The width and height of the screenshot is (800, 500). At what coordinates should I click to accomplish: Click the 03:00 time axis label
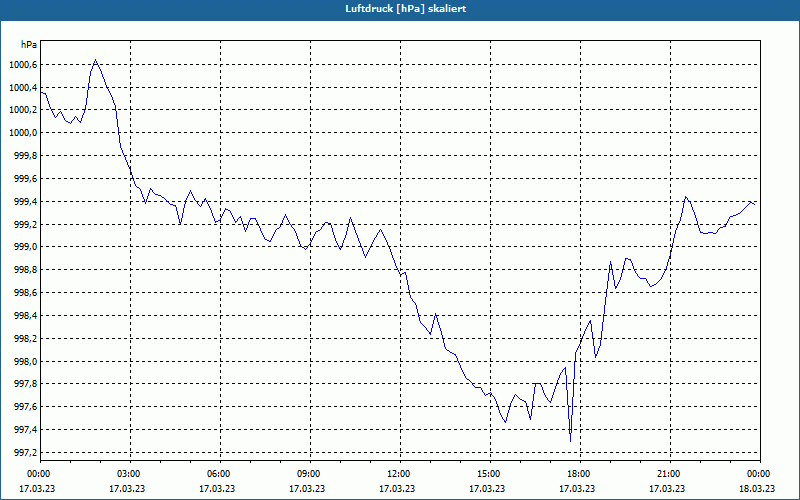click(x=130, y=474)
